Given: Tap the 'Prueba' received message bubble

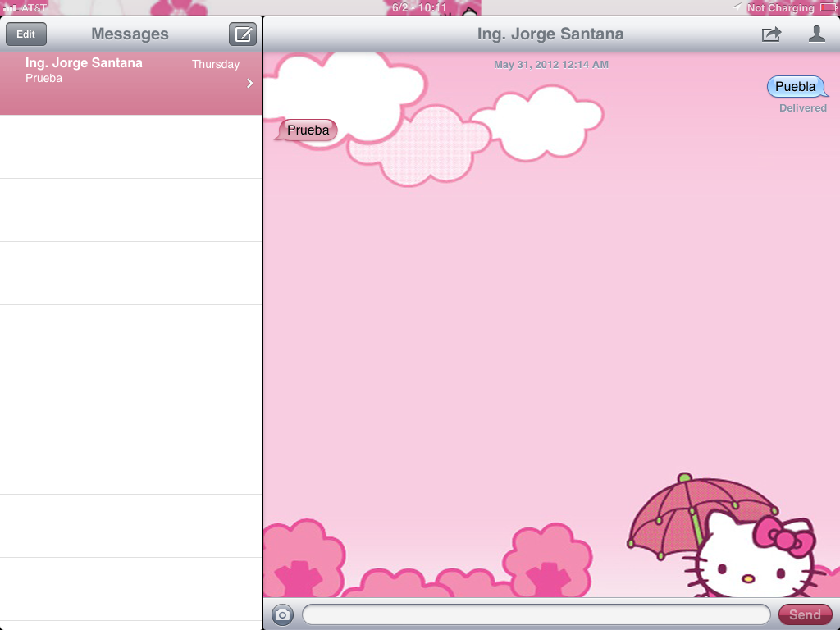Looking at the screenshot, I should click(x=307, y=130).
